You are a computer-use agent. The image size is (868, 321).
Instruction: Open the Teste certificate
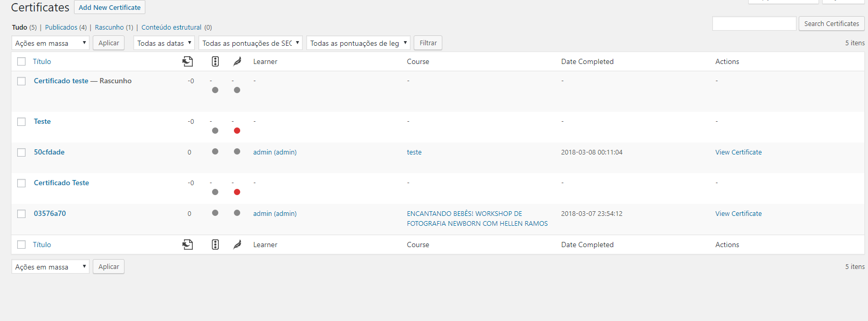pyautogui.click(x=42, y=121)
